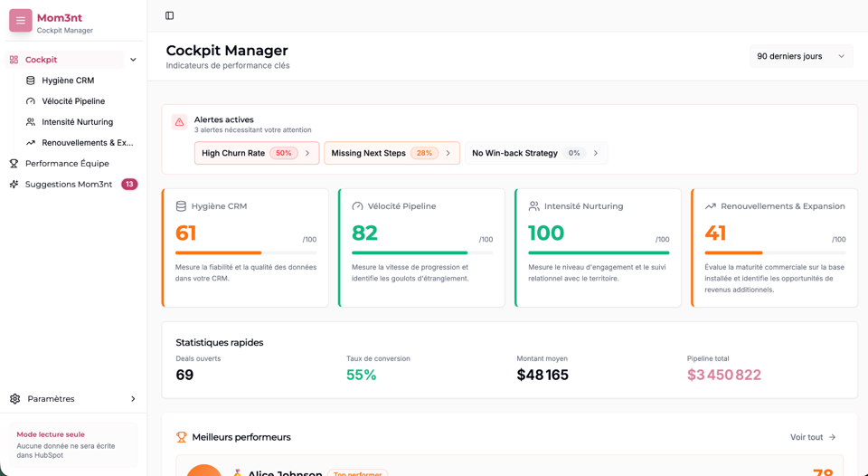This screenshot has width=868, height=476.
Task: Open Renouvellements & Expansion sidebar item
Action: [x=87, y=143]
